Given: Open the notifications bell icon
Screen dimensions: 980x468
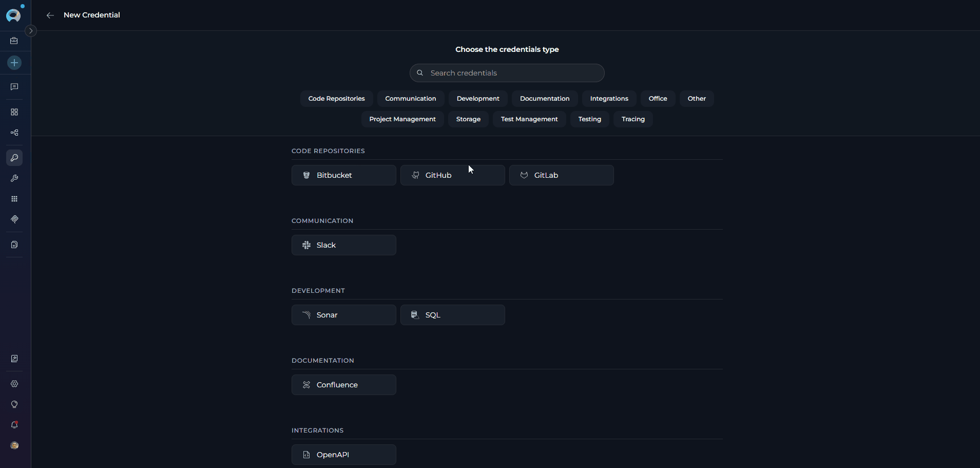Looking at the screenshot, I should [14, 425].
